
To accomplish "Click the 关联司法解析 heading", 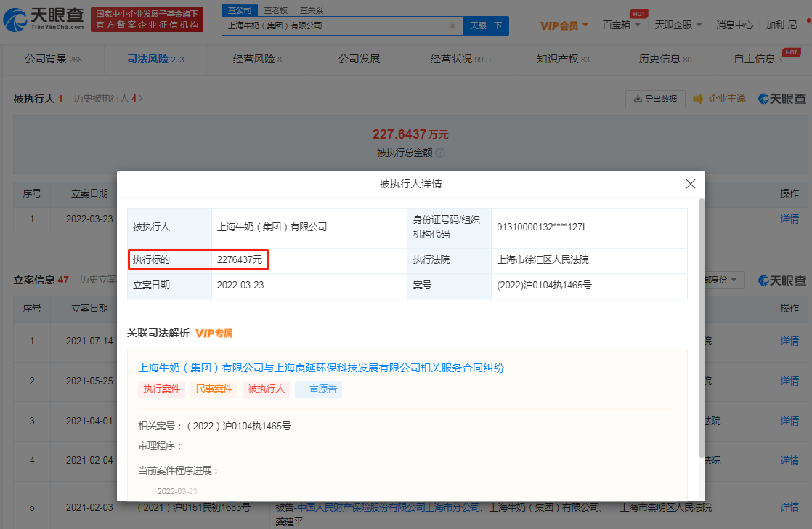I will [x=158, y=333].
